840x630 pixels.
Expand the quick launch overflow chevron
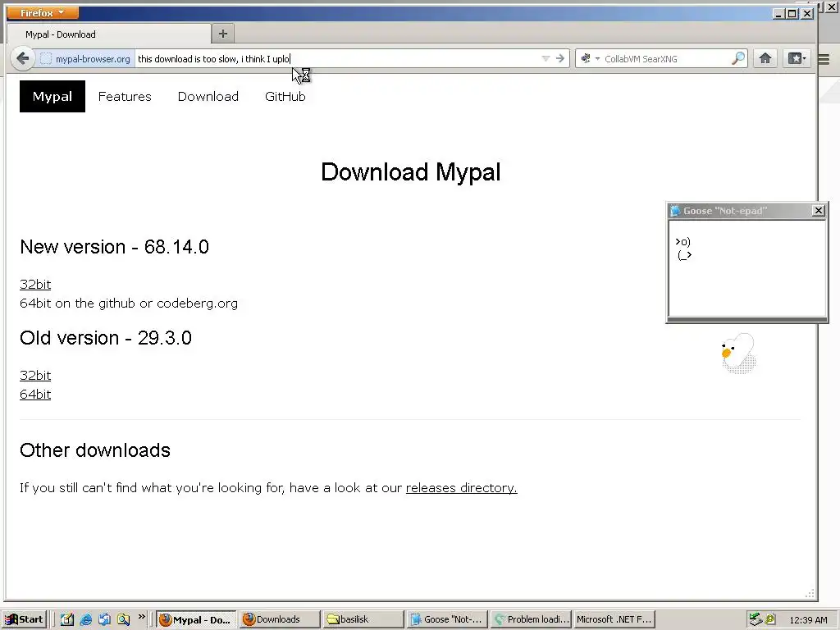141,617
